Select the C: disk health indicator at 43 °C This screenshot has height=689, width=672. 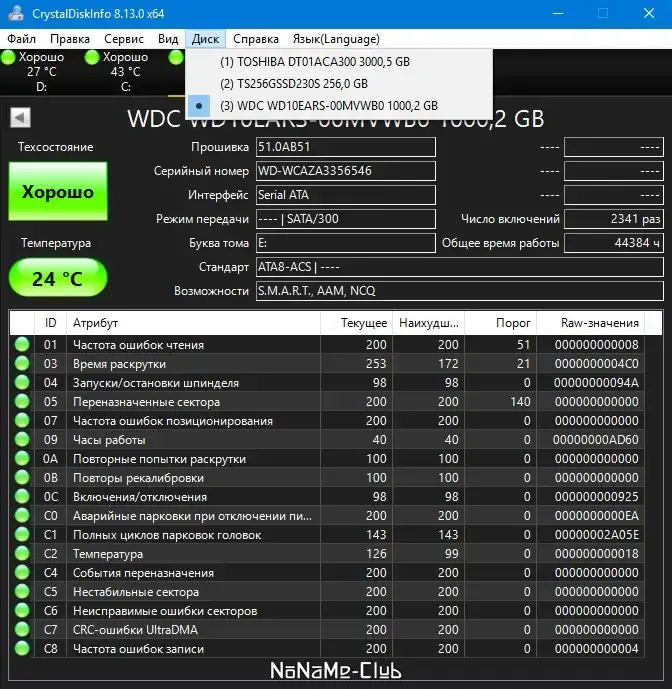[118, 72]
